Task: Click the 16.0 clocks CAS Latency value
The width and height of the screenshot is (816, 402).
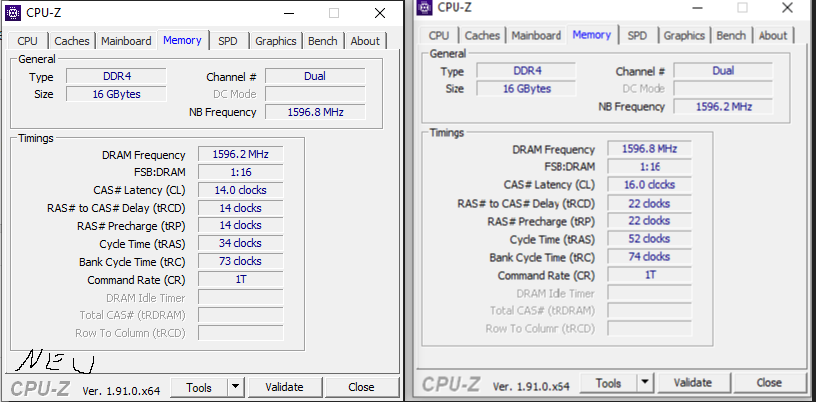Action: [649, 185]
